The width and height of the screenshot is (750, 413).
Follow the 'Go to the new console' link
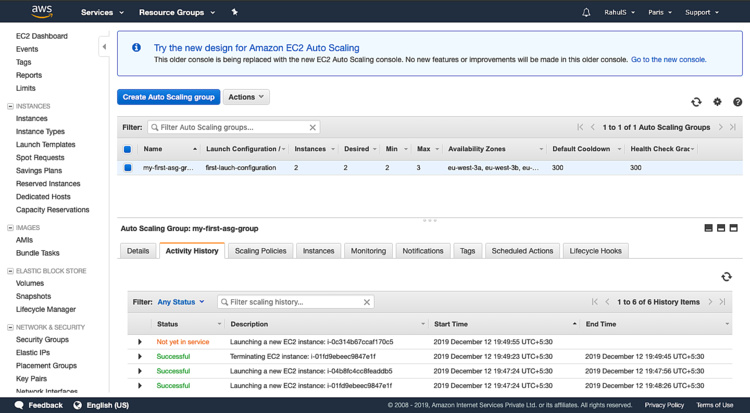click(x=668, y=60)
